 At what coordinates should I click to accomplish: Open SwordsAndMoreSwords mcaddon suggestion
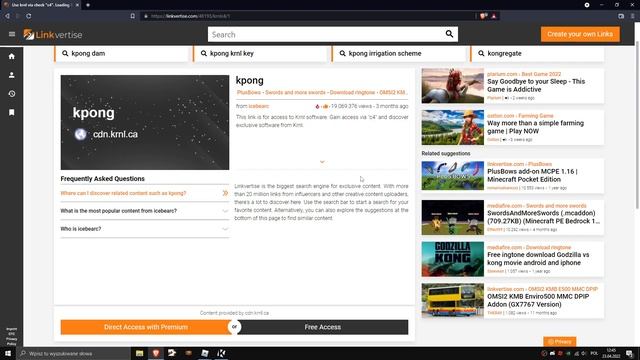tap(543, 217)
